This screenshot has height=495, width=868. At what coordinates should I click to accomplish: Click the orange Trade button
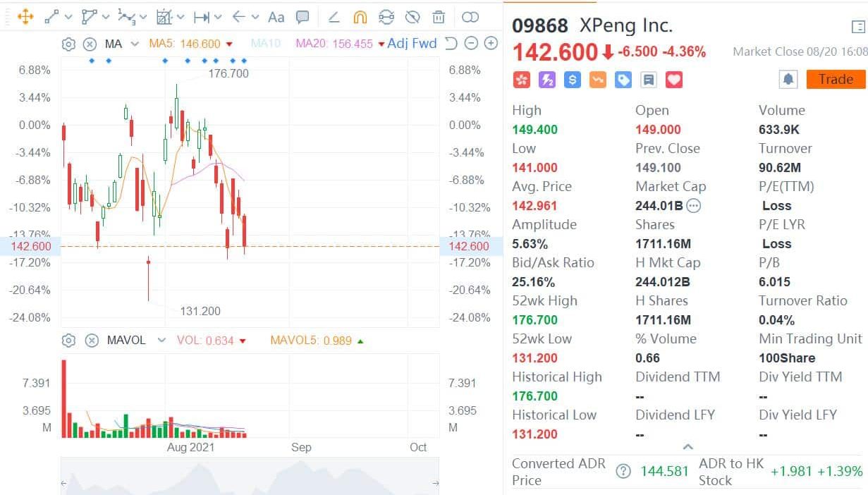click(836, 80)
